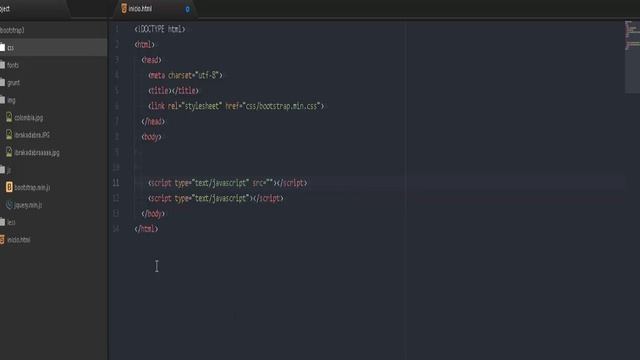Screen dimensions: 640x360
Task: Click the opening <html> tag
Action: (144, 44)
